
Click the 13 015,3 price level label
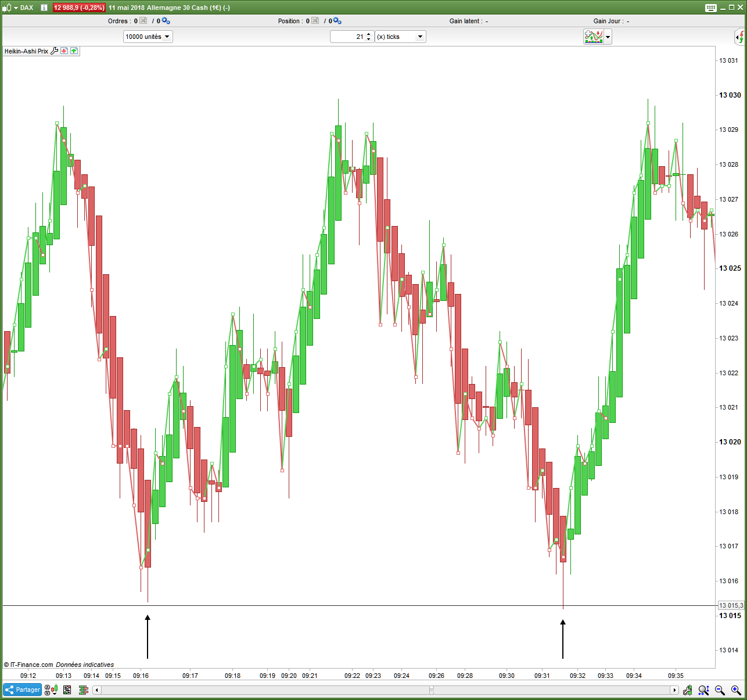(x=731, y=605)
